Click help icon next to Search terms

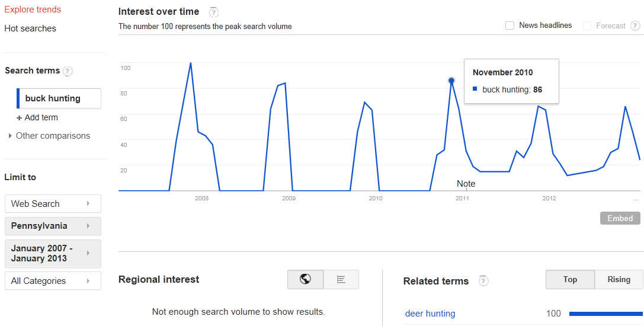68,71
